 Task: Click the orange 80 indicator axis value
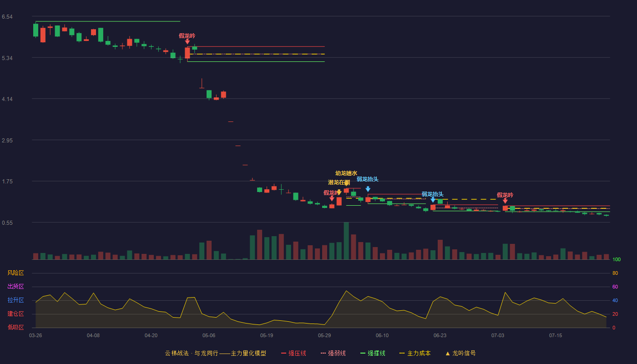tap(615, 273)
